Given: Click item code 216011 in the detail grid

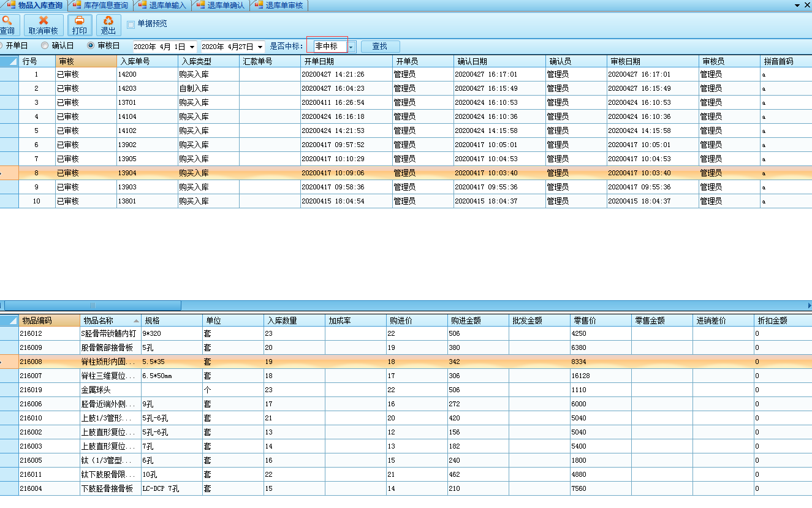Looking at the screenshot, I should (x=49, y=474).
